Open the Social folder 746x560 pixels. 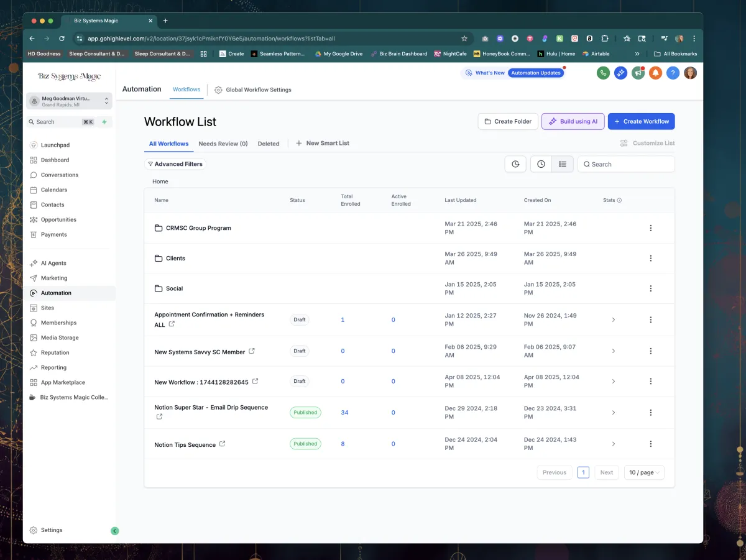point(174,288)
